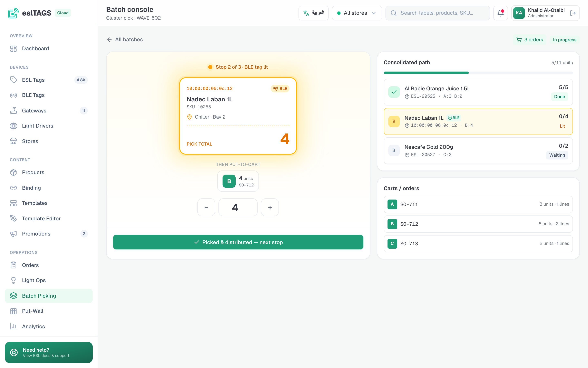Click the green checkmark on completed stop
The height and width of the screenshot is (368, 588).
[x=394, y=92]
